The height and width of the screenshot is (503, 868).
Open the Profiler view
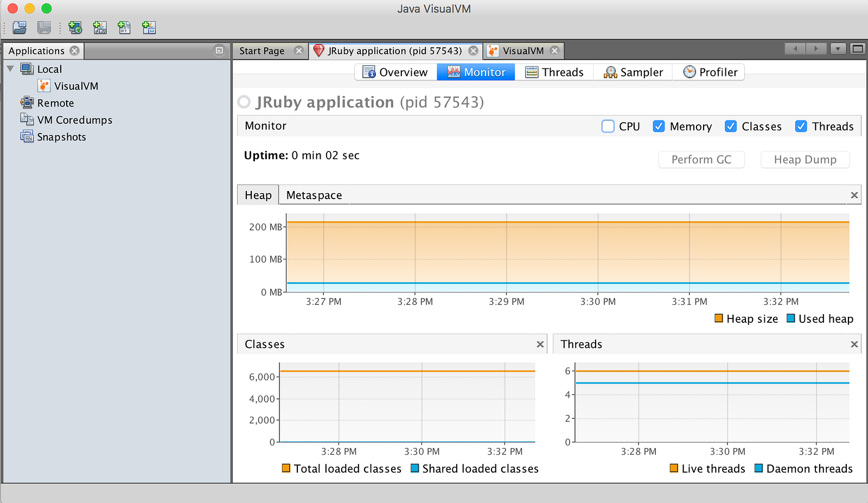pos(709,72)
